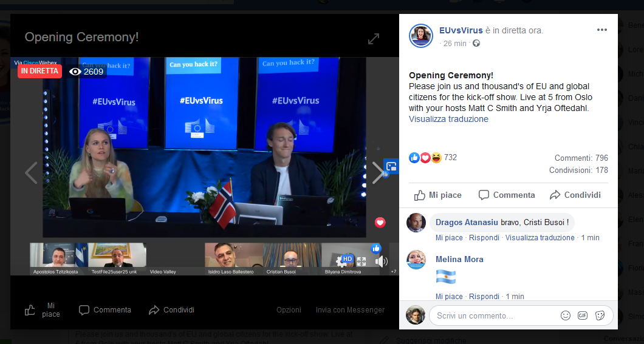644x344 pixels.
Task: Click Commenta below the video
Action: pos(104,310)
